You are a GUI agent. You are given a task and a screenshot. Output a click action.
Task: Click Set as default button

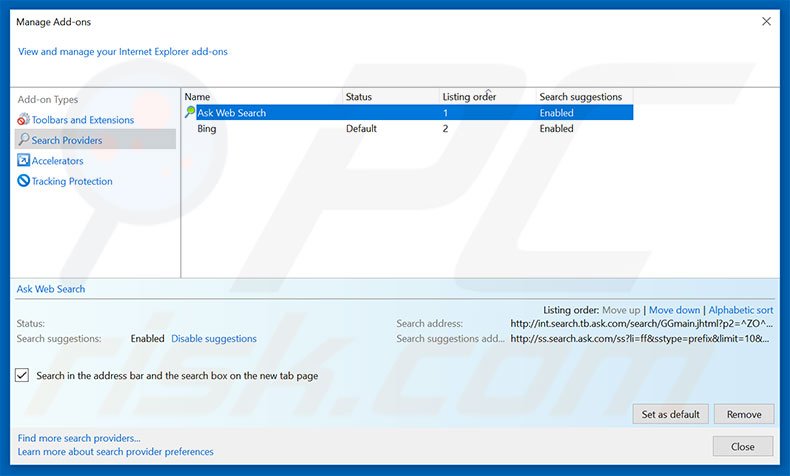point(671,414)
